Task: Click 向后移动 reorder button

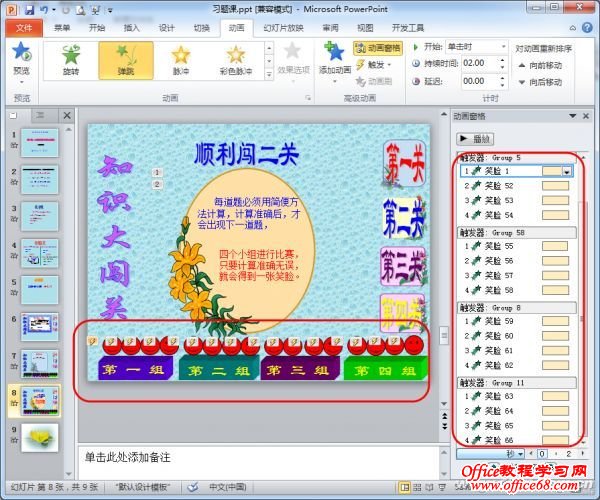Action: coord(540,82)
